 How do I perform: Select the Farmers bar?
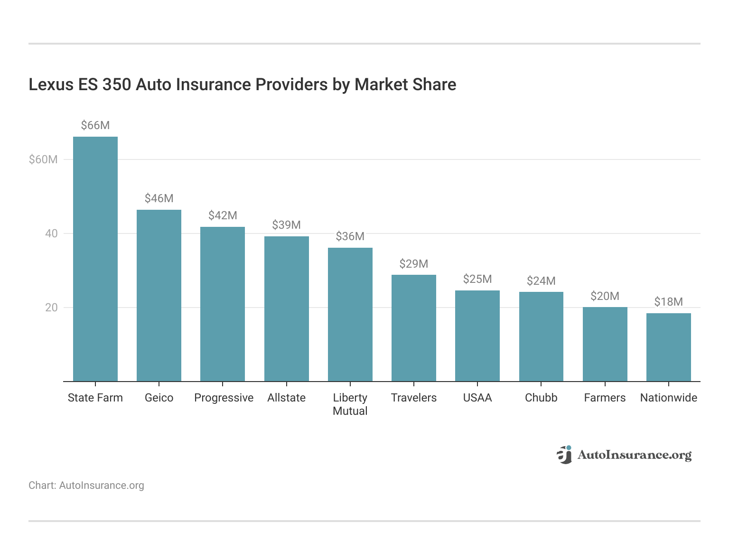(605, 344)
